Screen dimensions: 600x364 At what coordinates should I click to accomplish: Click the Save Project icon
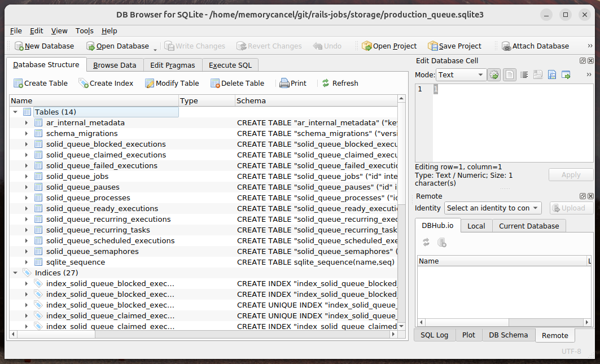(433, 46)
